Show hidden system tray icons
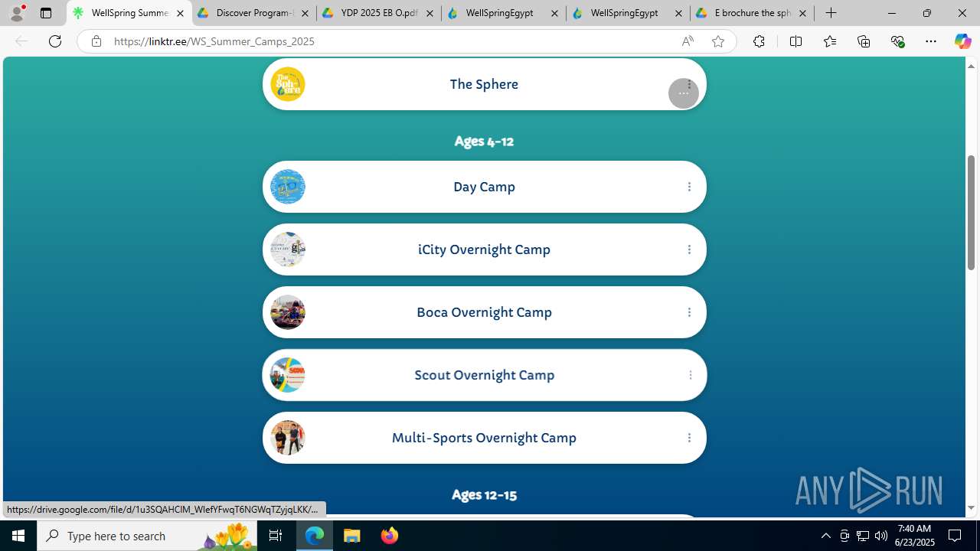This screenshot has width=980, height=551. [x=825, y=536]
